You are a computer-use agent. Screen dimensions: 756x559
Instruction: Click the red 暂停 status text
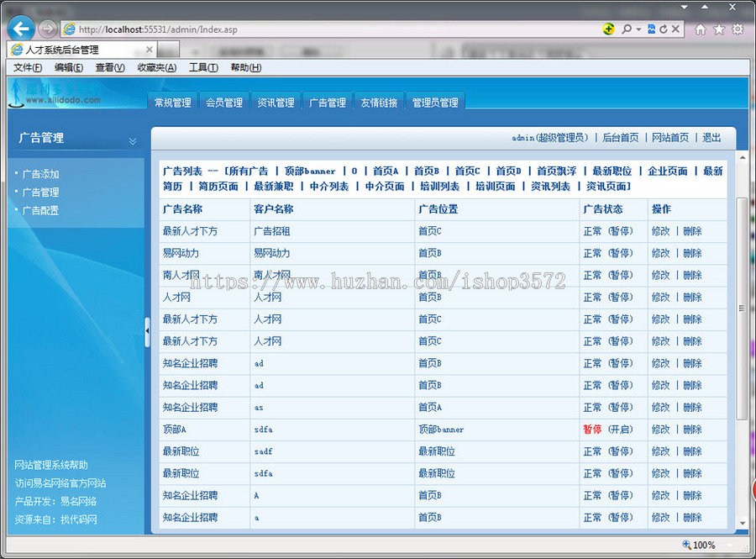tap(592, 430)
